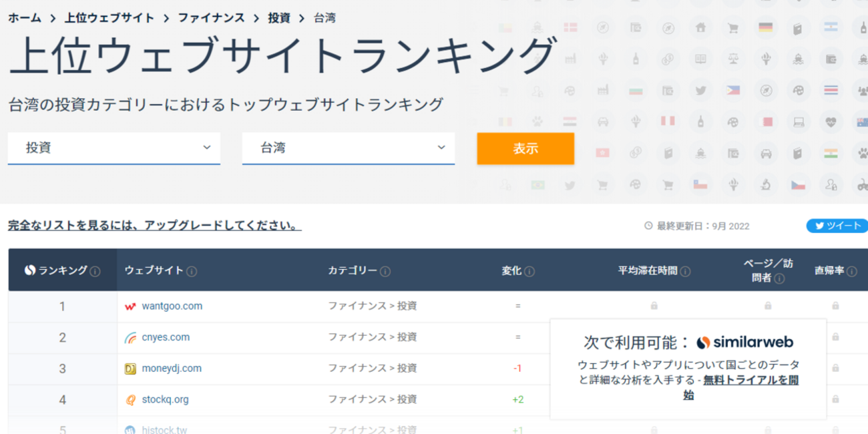Go to the ホーム breadcrumb link
Image resolution: width=868 pixels, height=434 pixels.
25,18
